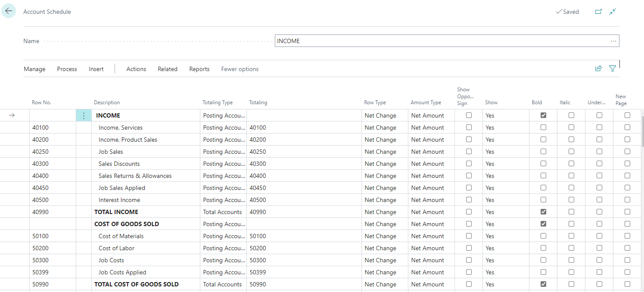Check Show Opposite Sign for row 40100
This screenshot has height=292, width=644.
click(469, 127)
